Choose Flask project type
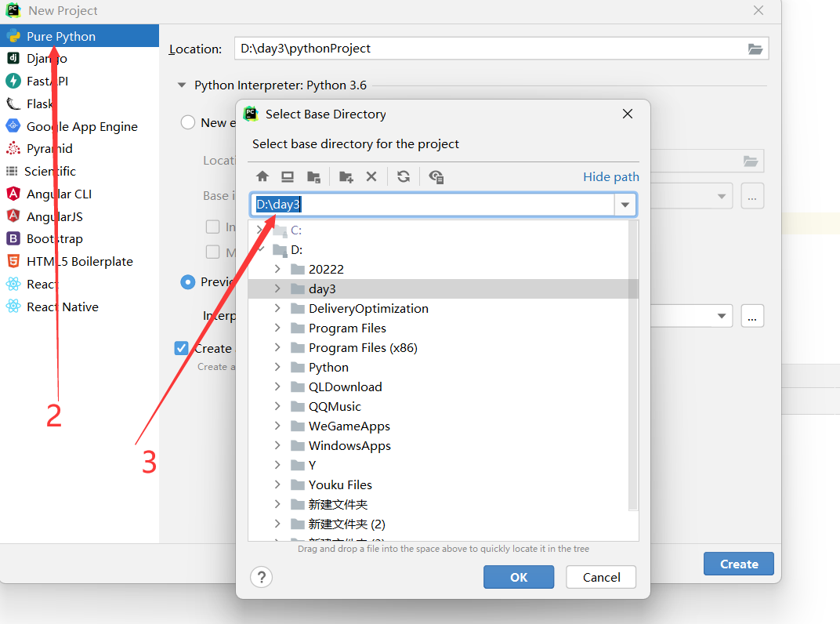840x624 pixels. (x=79, y=103)
